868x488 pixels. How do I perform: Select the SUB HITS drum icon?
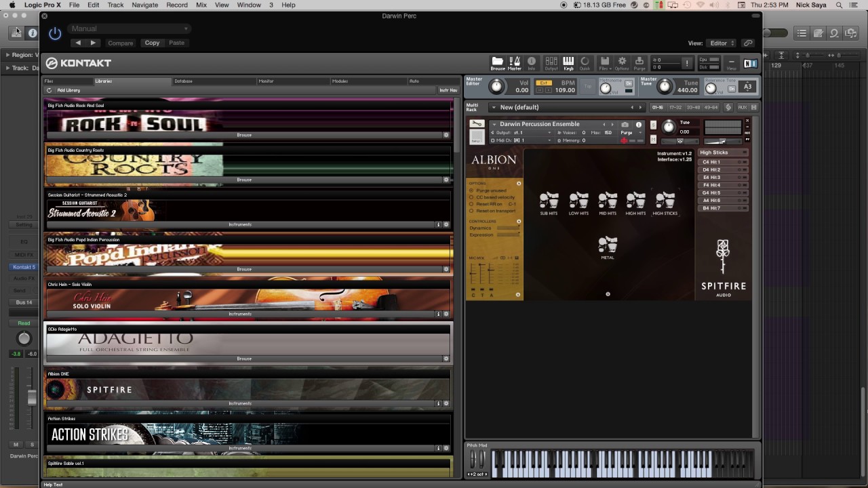549,203
